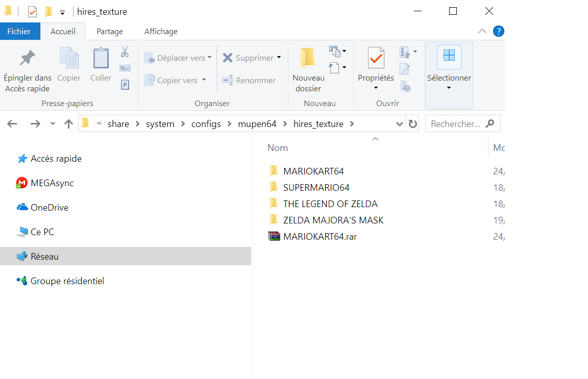Navigate to system in breadcrumb path
This screenshot has height=379, width=588.
160,124
